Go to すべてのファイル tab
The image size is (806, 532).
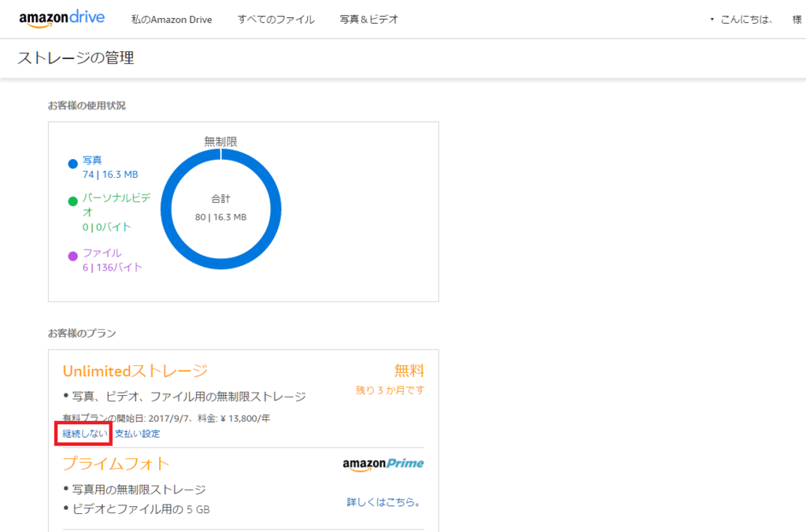point(276,20)
